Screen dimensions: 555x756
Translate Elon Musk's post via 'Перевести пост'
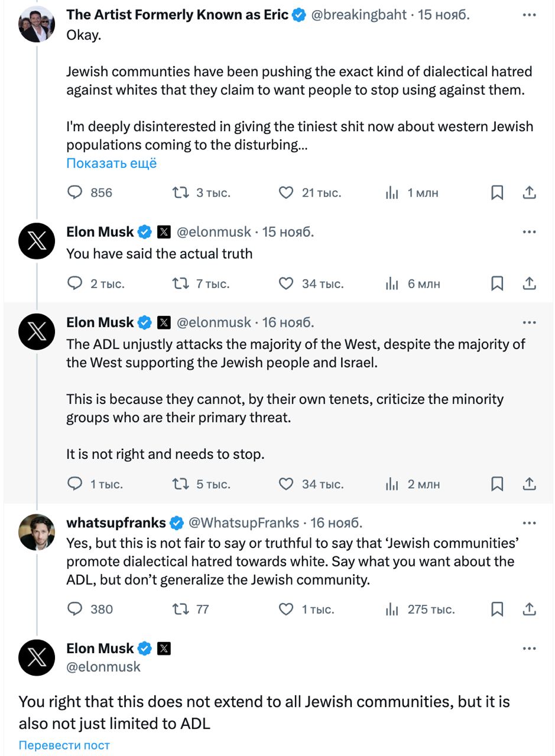click(64, 745)
